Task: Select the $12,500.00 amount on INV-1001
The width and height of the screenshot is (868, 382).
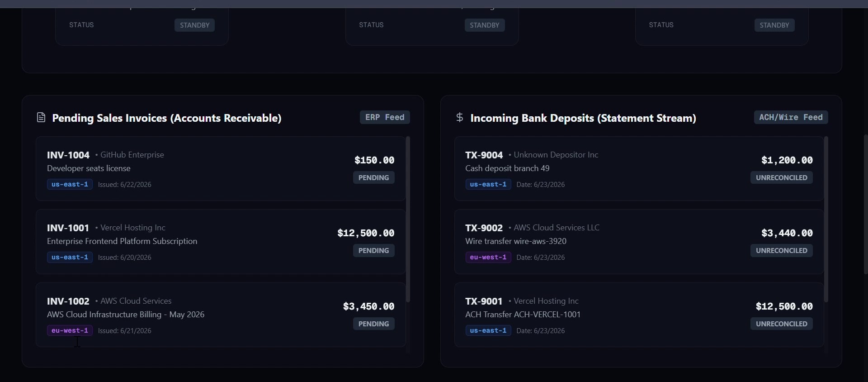Action: coord(366,233)
